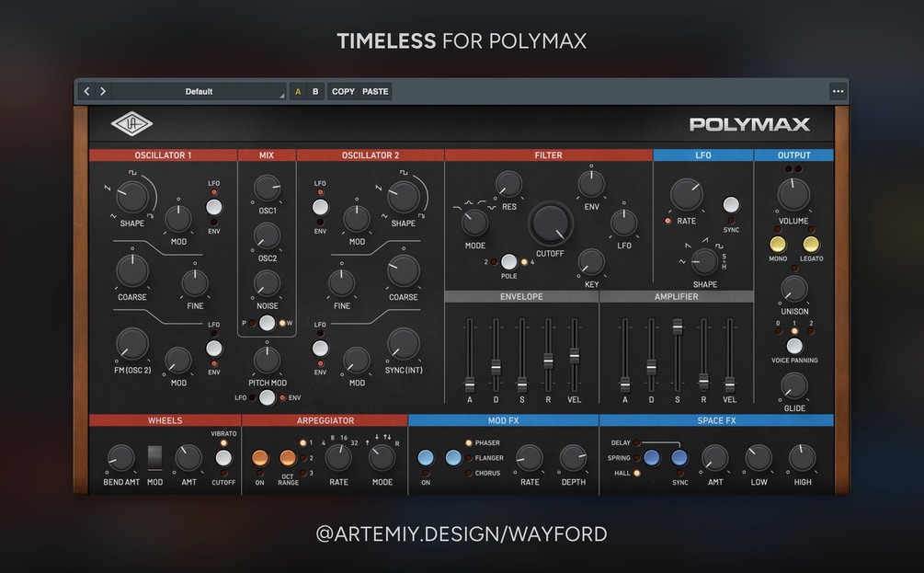Click the arpeggiator RATE knob
This screenshot has height=573, width=924.
click(338, 458)
